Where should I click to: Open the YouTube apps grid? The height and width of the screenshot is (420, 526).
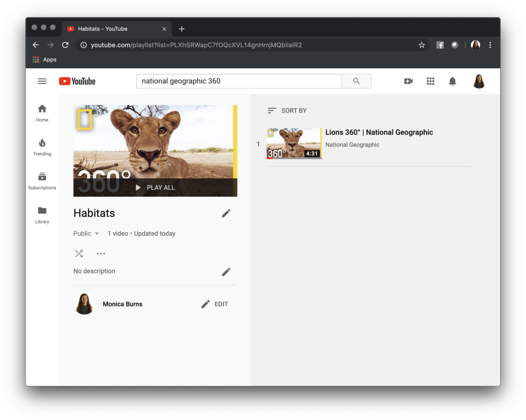pos(430,81)
